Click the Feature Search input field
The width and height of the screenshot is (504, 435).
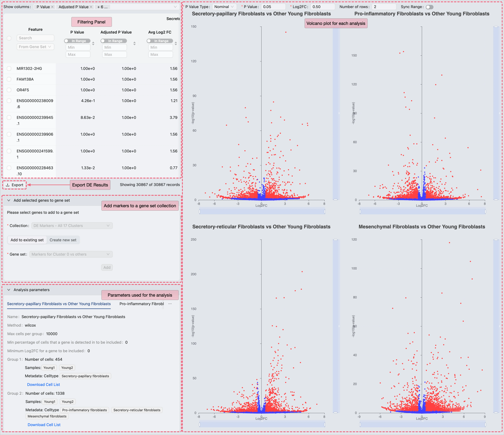pos(35,38)
